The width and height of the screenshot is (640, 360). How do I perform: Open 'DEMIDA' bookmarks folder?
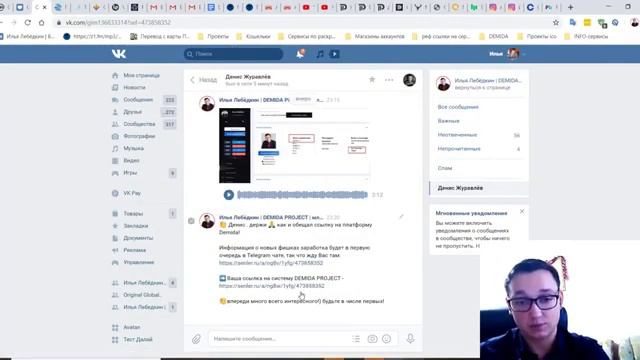tap(493, 36)
